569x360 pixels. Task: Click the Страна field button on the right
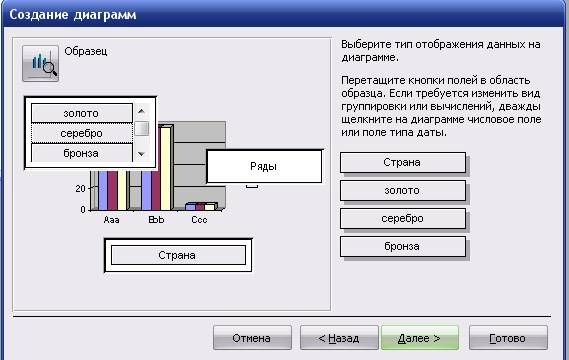pyautogui.click(x=403, y=162)
